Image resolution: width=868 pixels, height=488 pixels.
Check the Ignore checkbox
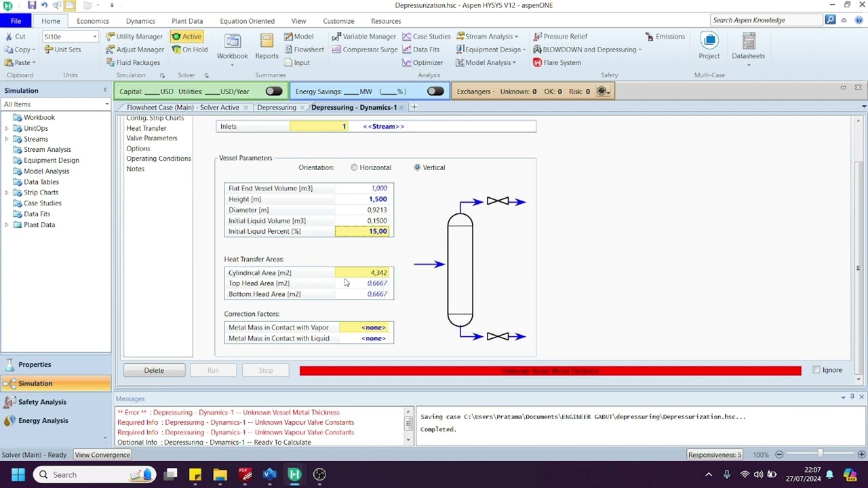pos(816,370)
